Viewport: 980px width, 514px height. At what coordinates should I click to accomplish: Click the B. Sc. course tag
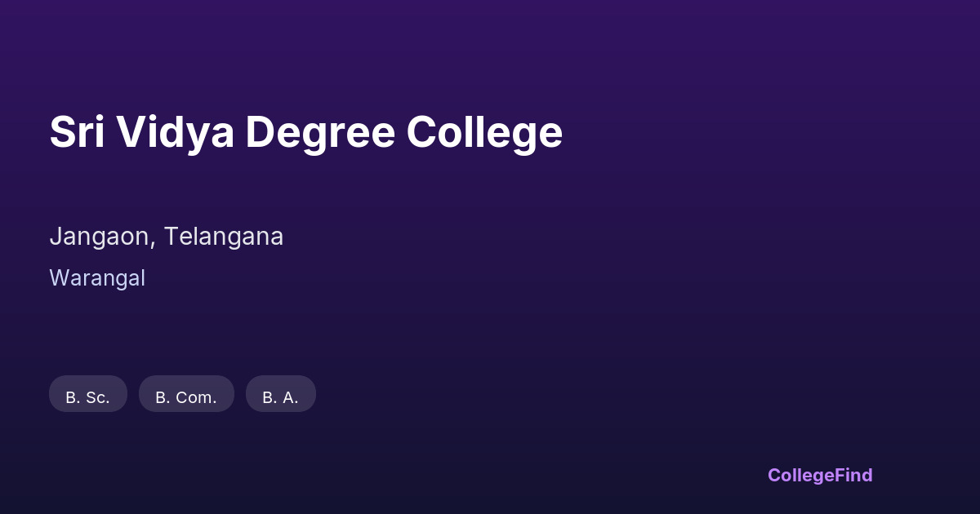point(88,395)
